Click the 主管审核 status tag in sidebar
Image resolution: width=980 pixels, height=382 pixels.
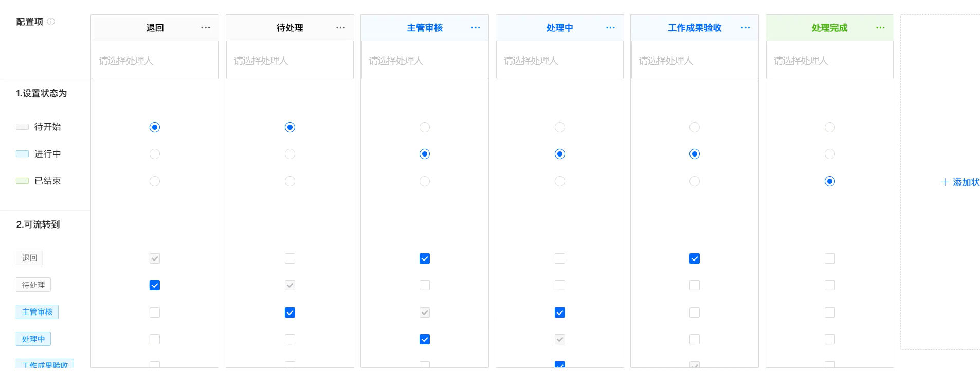pos(37,312)
